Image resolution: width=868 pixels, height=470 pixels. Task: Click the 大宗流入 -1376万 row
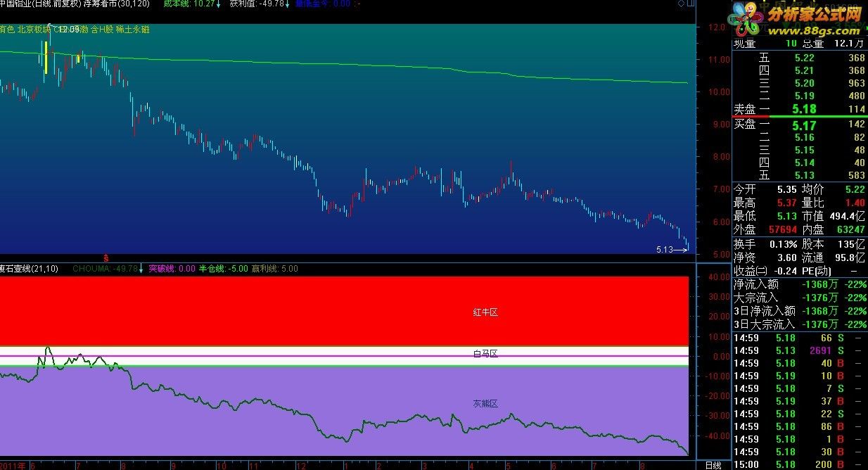tap(800, 298)
